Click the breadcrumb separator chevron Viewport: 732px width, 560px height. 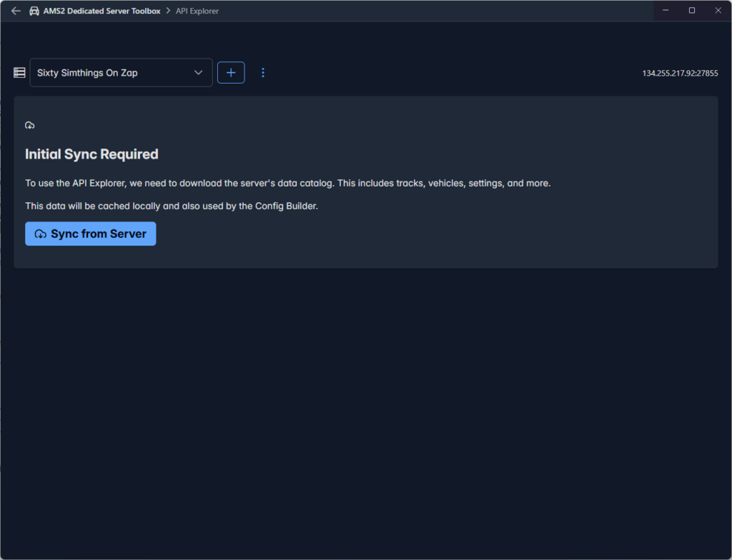click(x=168, y=11)
